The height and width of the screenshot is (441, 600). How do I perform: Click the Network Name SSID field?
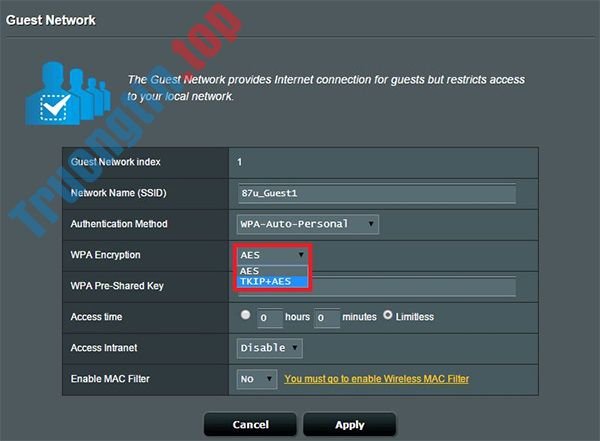click(x=377, y=193)
